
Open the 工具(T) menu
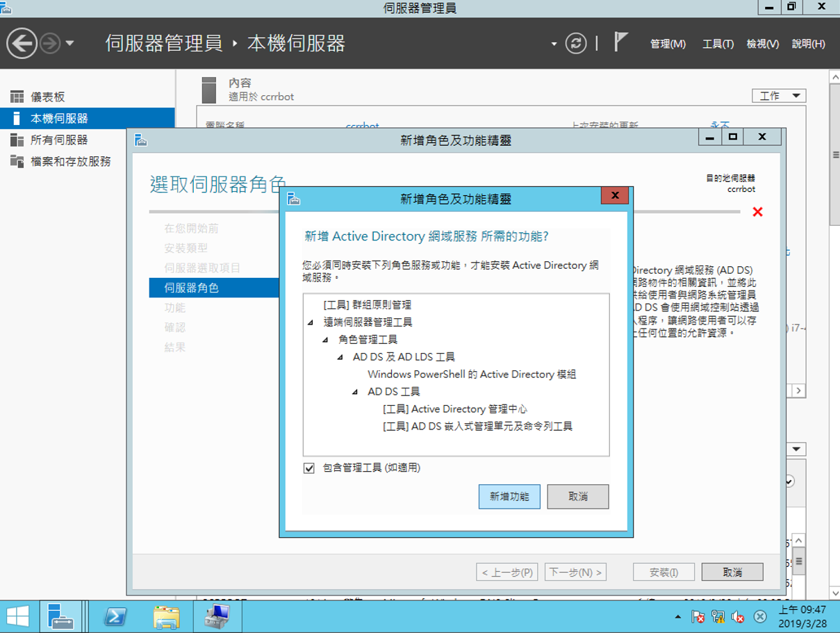click(x=718, y=44)
